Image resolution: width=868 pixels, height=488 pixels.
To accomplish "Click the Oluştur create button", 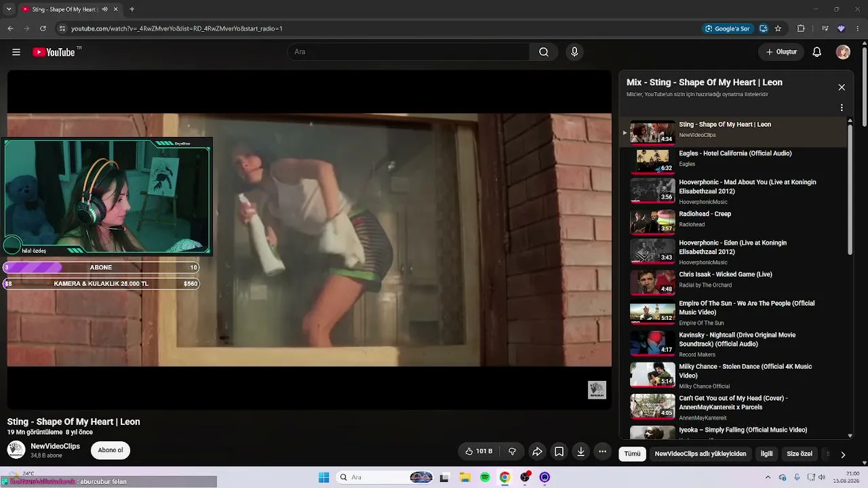I will [781, 52].
